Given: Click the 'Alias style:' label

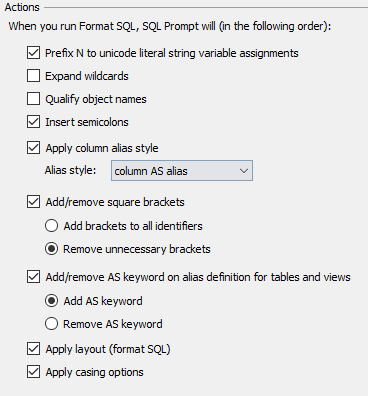Looking at the screenshot, I should pos(70,170).
